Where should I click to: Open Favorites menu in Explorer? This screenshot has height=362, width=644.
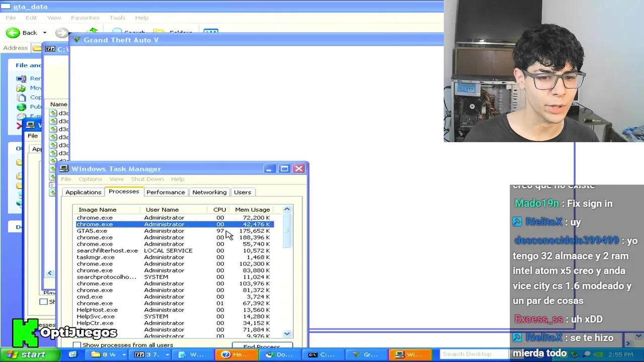pyautogui.click(x=85, y=18)
